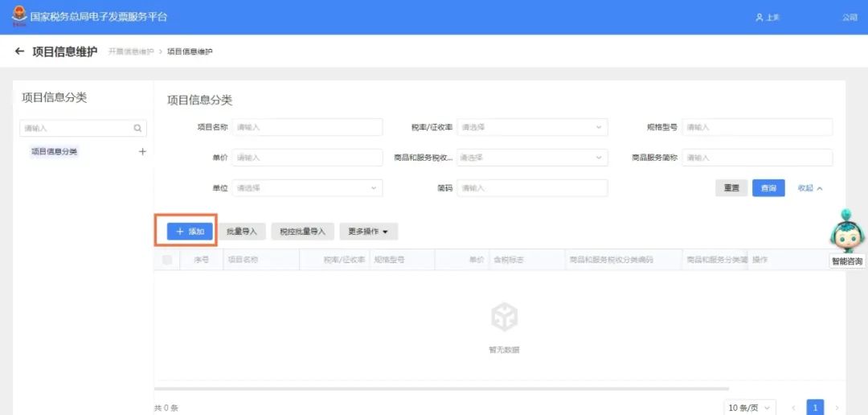Click the user profile icon in the header
The image size is (868, 415).
[759, 18]
